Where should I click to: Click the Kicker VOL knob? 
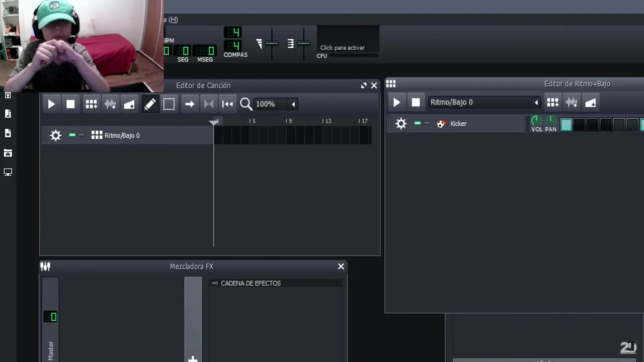pyautogui.click(x=537, y=121)
